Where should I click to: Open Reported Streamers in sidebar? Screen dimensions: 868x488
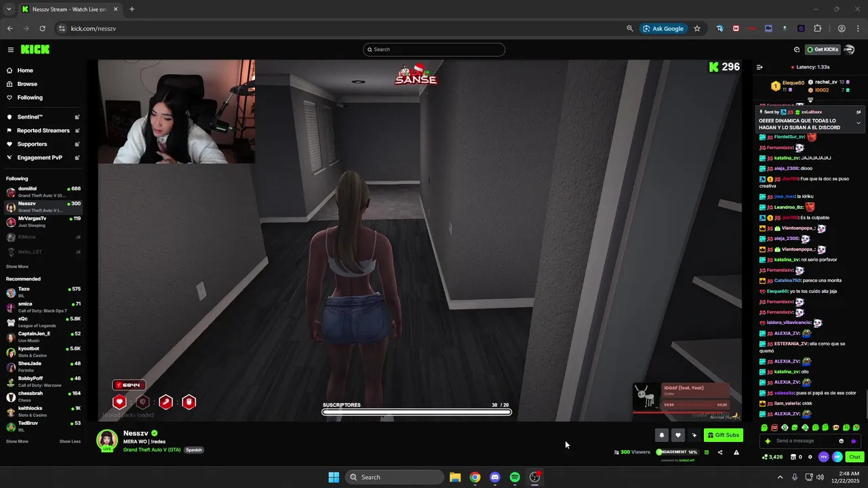pyautogui.click(x=42, y=130)
